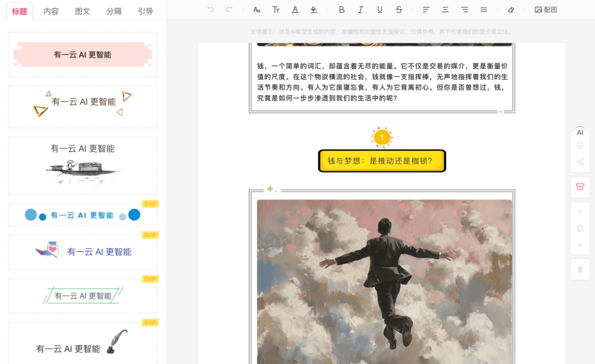
Task: Center align the text
Action: pos(445,9)
